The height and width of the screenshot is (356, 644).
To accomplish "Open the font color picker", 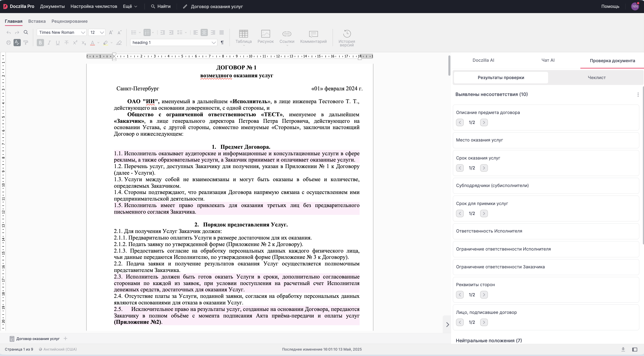I will tap(98, 43).
